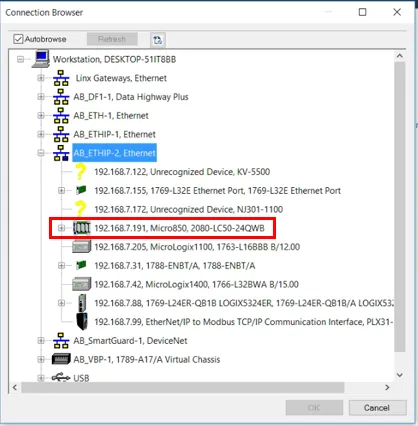Image resolution: width=418 pixels, height=426 pixels.
Task: Click the question mark icon for NJ301-1100
Action: [80, 209]
